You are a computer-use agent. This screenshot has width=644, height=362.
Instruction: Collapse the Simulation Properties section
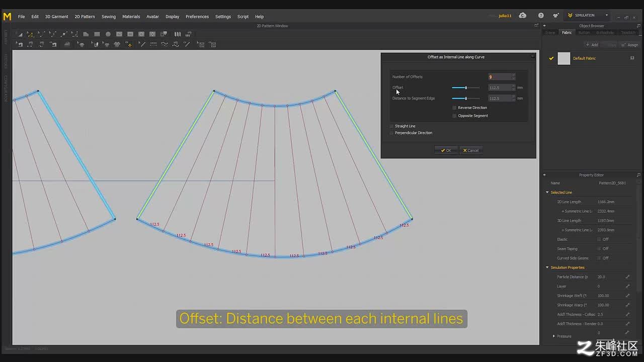(547, 267)
